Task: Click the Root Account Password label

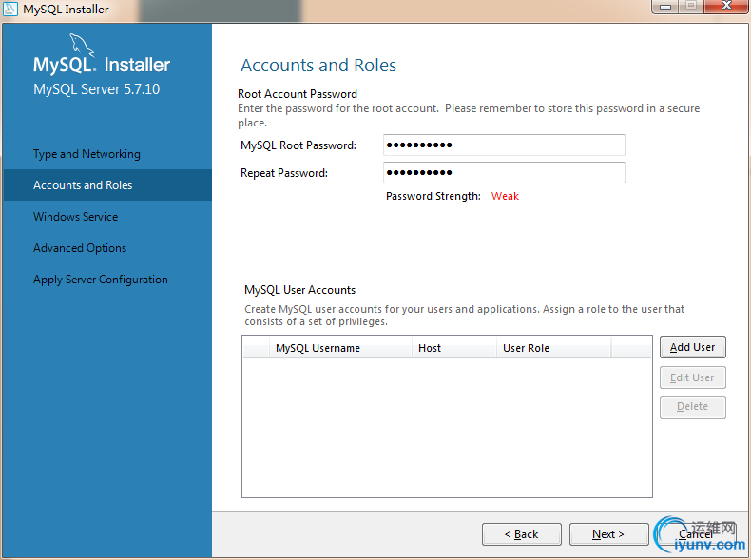Action: point(298,94)
